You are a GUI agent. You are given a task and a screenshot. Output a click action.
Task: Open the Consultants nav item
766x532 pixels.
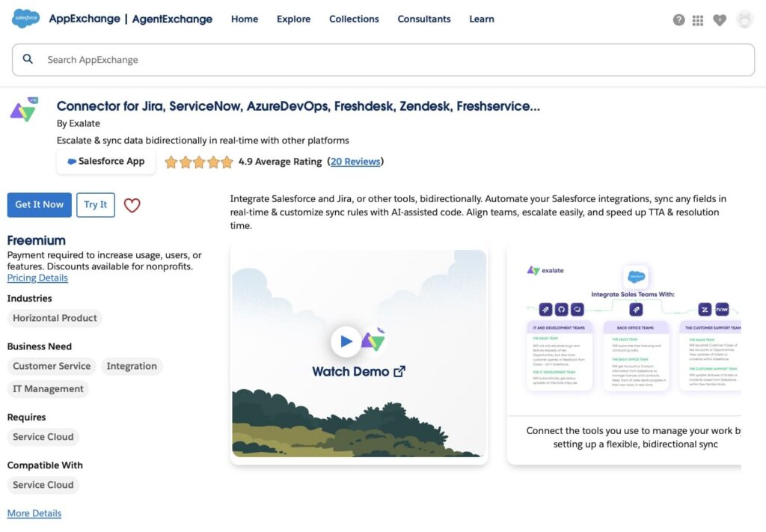424,19
